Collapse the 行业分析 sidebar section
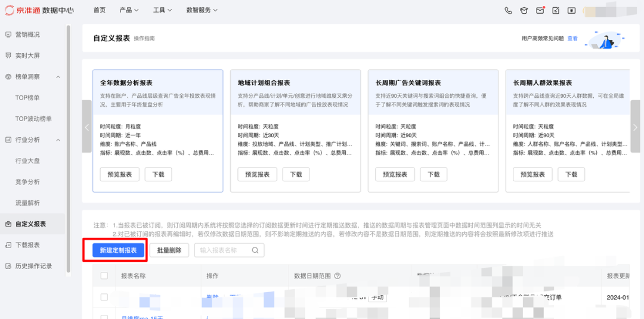Image resolution: width=644 pixels, height=319 pixels. pyautogui.click(x=58, y=140)
